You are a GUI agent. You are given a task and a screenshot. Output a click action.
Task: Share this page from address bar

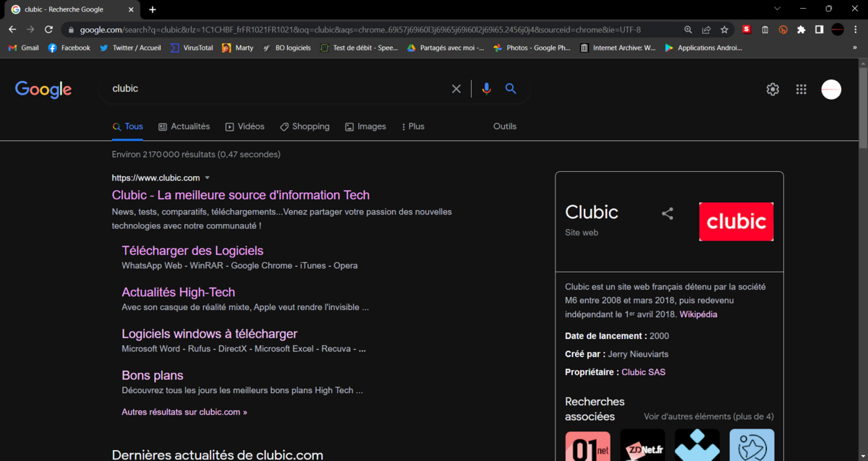tap(706, 30)
